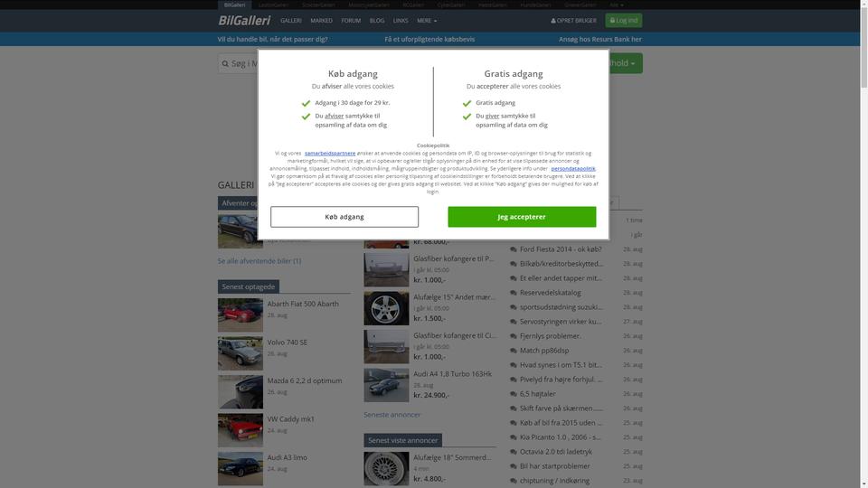
Task: Open forum thread 'Fjernlys problemer.'
Action: tap(551, 336)
